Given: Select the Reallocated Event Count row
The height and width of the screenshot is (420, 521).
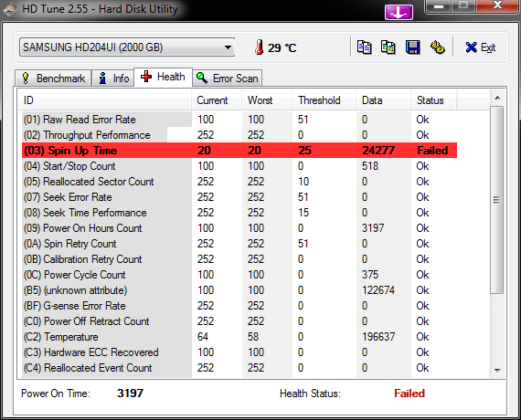Looking at the screenshot, I should click(x=239, y=368).
